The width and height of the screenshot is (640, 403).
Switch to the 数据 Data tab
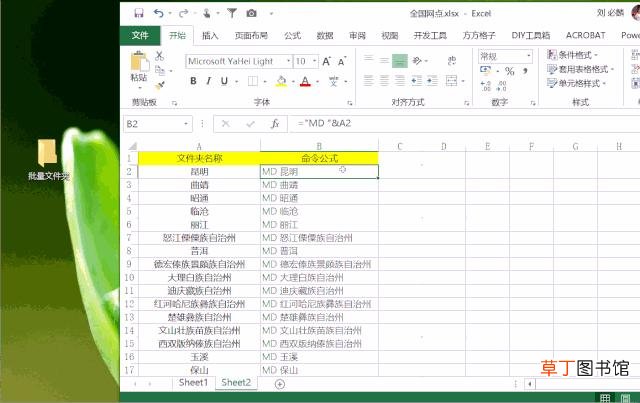[x=325, y=36]
